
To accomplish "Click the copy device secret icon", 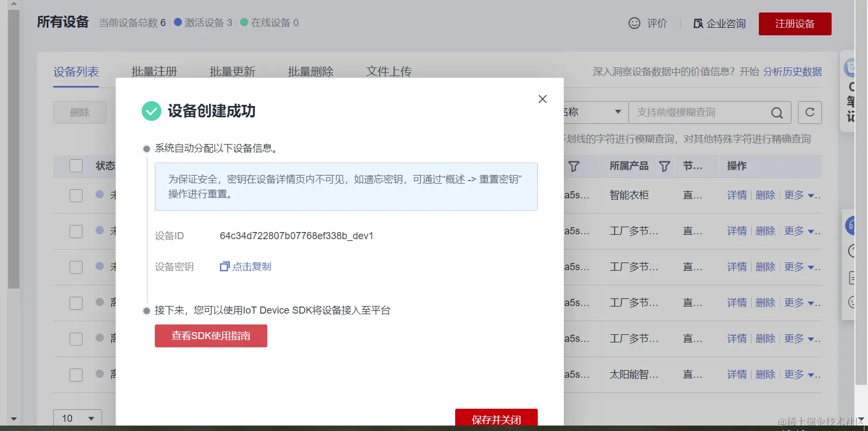I will click(224, 266).
